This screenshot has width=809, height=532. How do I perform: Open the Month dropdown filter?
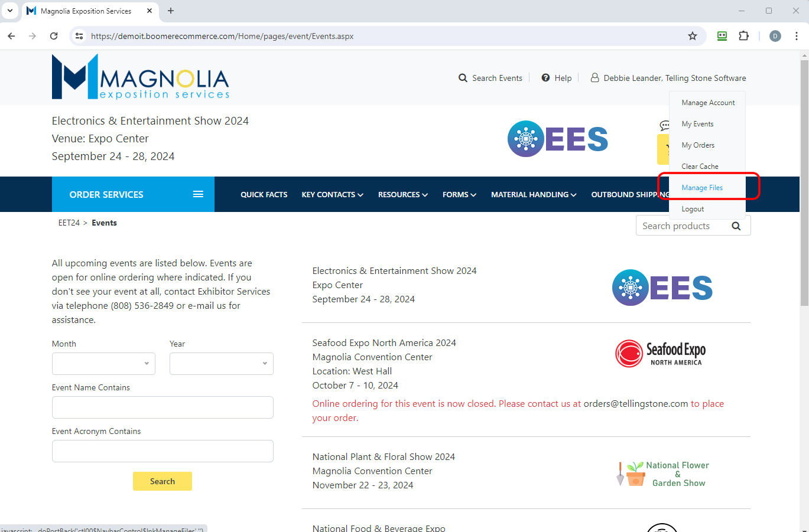(103, 364)
